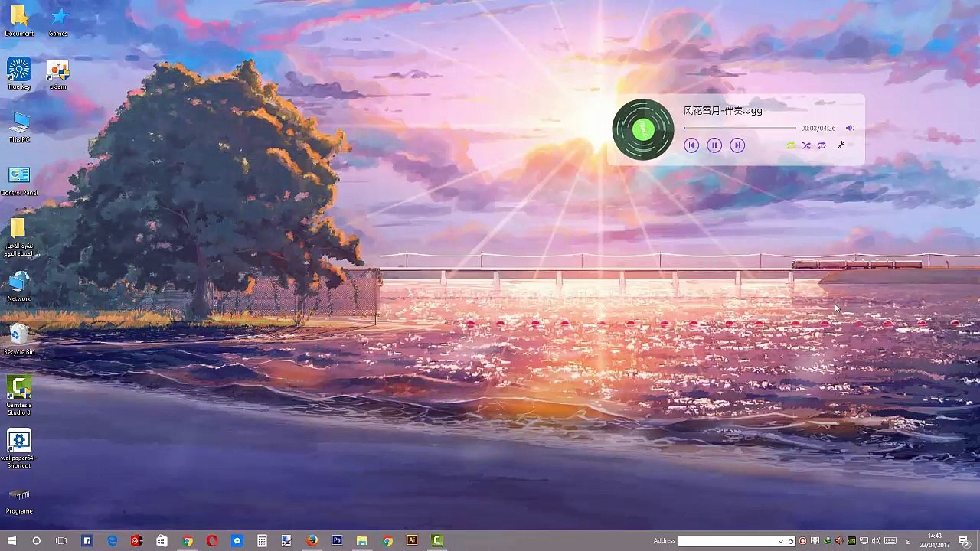The image size is (980, 551).
Task: Open the first Chrome taskbar icon
Action: 187,541
